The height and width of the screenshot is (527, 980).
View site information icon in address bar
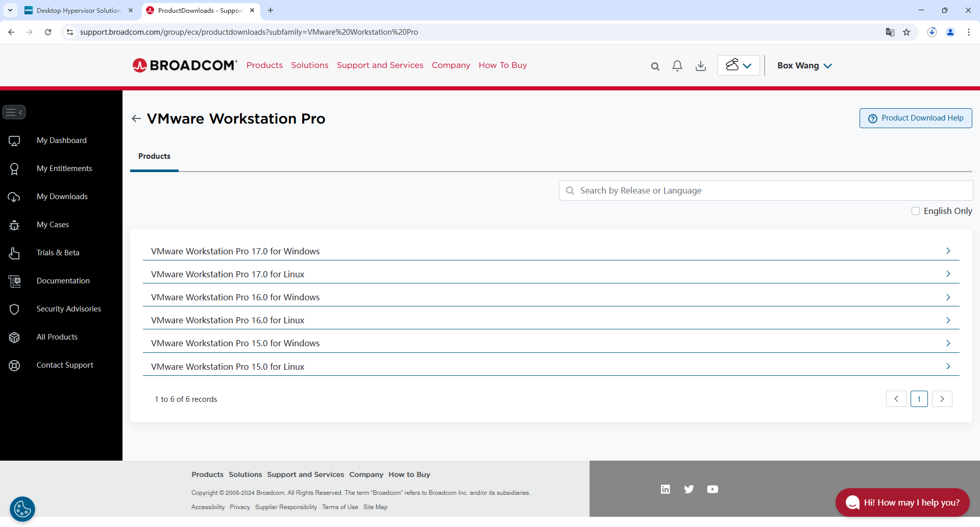70,32
